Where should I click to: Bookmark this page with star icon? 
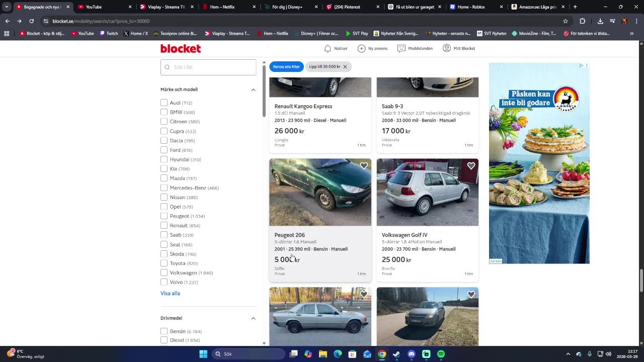[x=566, y=21]
